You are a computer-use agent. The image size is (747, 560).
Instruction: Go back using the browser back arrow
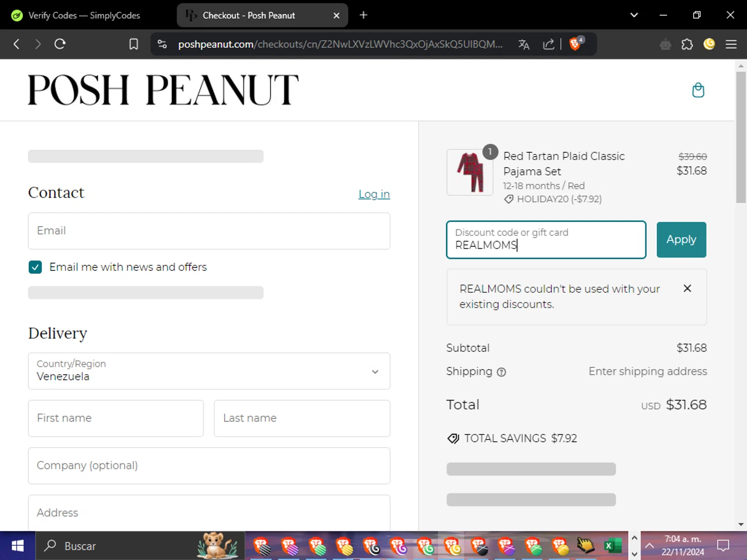pyautogui.click(x=16, y=44)
